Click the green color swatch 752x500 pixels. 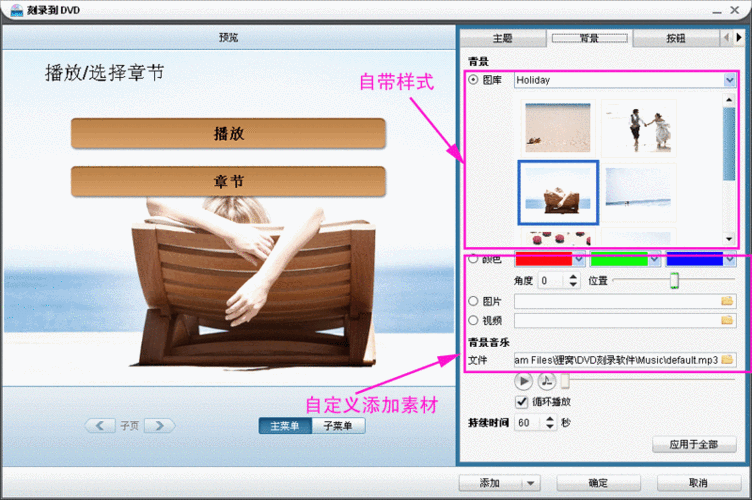tap(619, 259)
